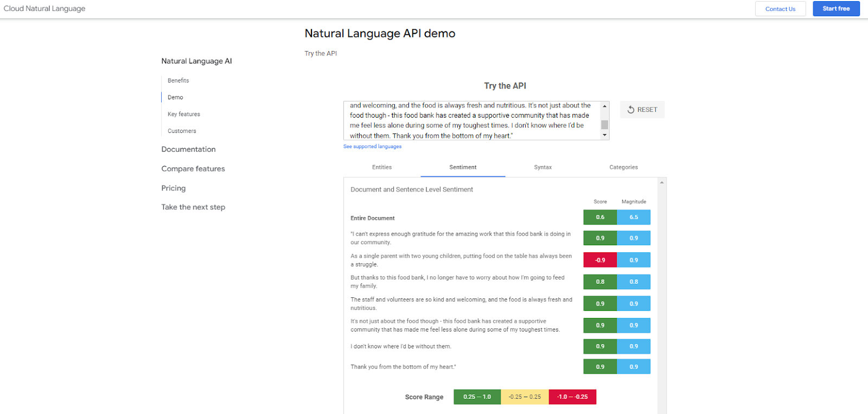The height and width of the screenshot is (414, 868).
Task: Select Demo in the sidebar
Action: 175,97
